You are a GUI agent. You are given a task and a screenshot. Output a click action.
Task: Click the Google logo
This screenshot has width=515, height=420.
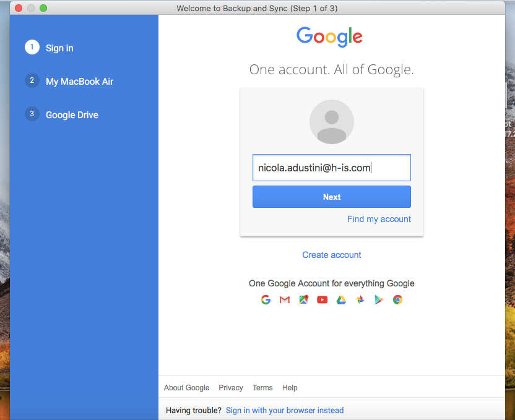point(329,36)
